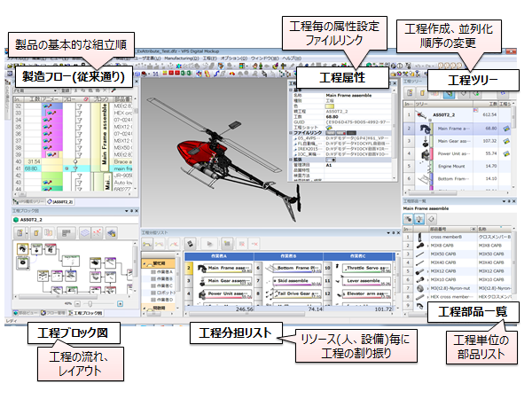The width and height of the screenshot is (532, 399).
Task: Click the zoom-in plus button under block diagram
Action: (120, 303)
